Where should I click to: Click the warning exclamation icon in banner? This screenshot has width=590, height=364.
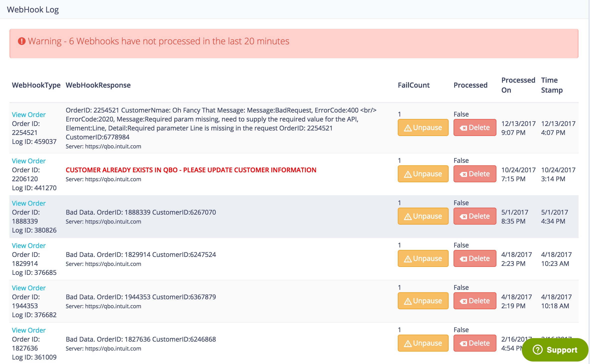tap(22, 41)
